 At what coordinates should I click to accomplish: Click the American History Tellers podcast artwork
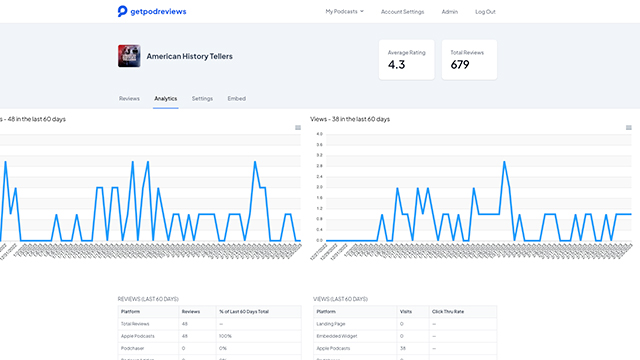tap(129, 56)
